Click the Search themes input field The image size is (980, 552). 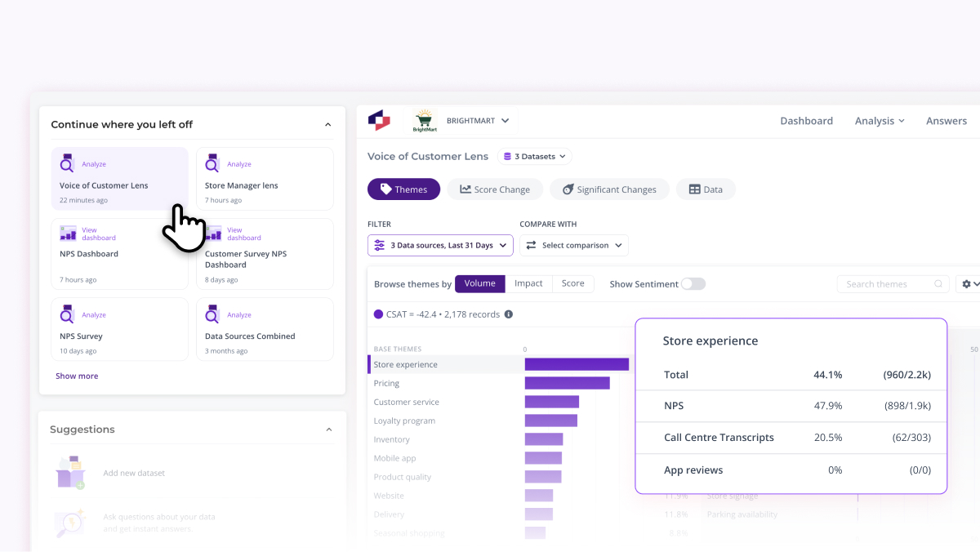[x=893, y=284]
